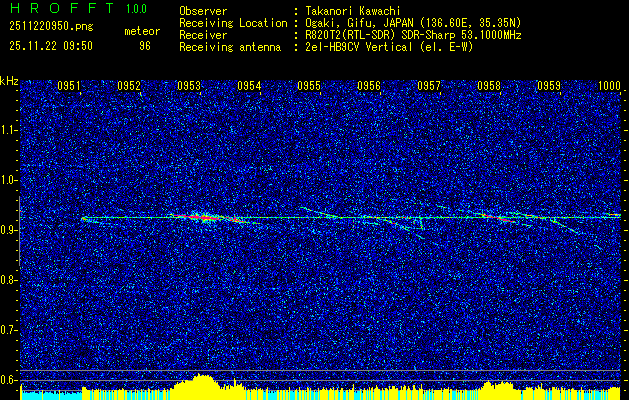The height and width of the screenshot is (400, 629).
Task: Click the 0951 time marker
Action: pos(69,86)
